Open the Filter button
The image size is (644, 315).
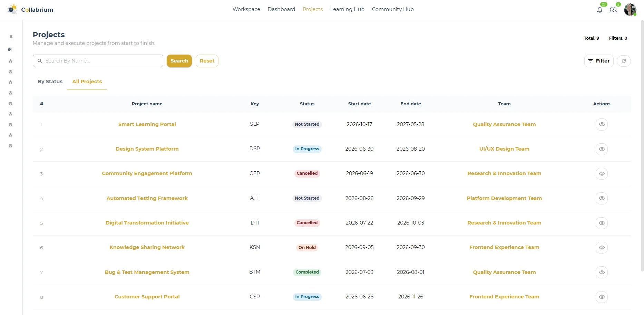click(599, 61)
